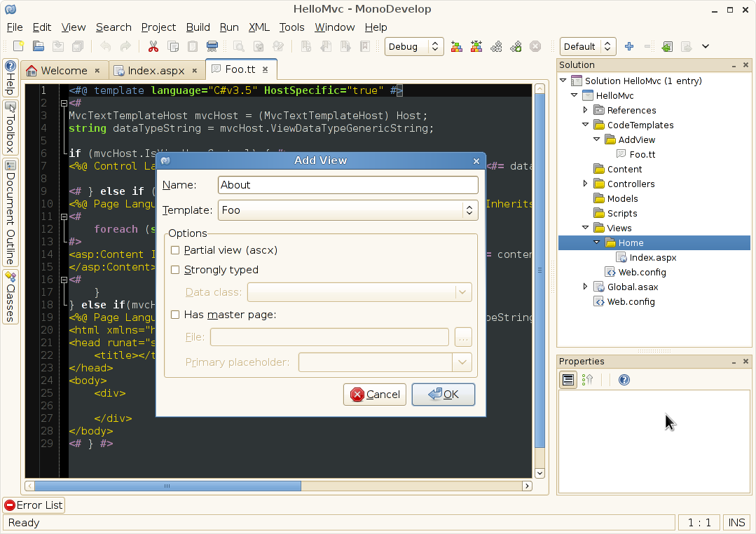
Task: Open the Classes side panel
Action: coord(10,296)
